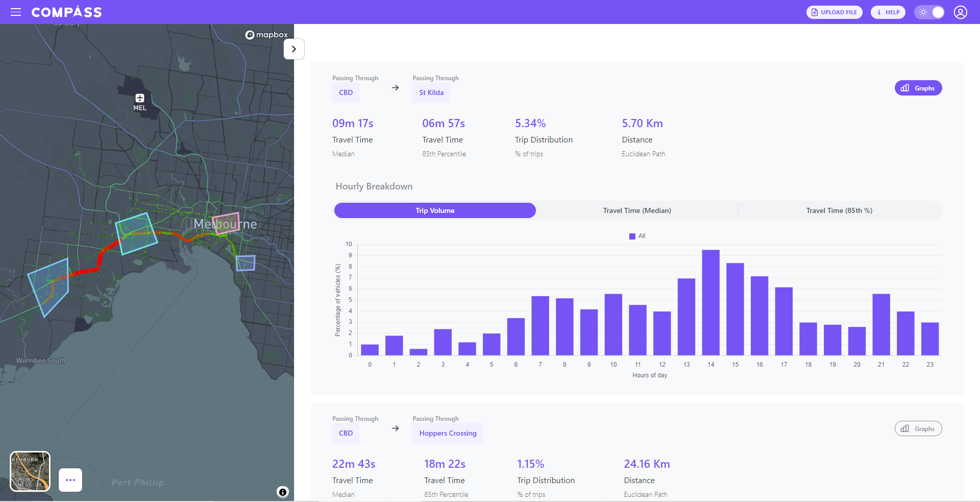Click the CBD tag in the St Kilda card

[346, 92]
